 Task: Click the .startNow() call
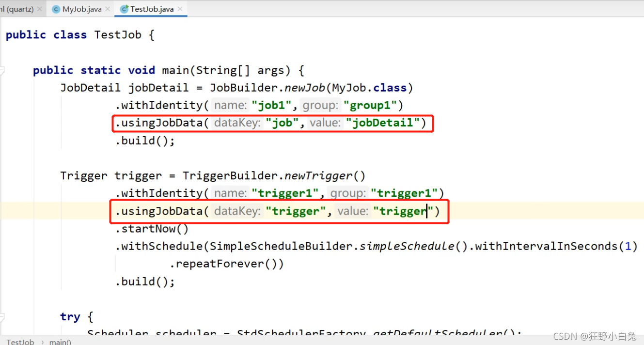[x=152, y=229]
